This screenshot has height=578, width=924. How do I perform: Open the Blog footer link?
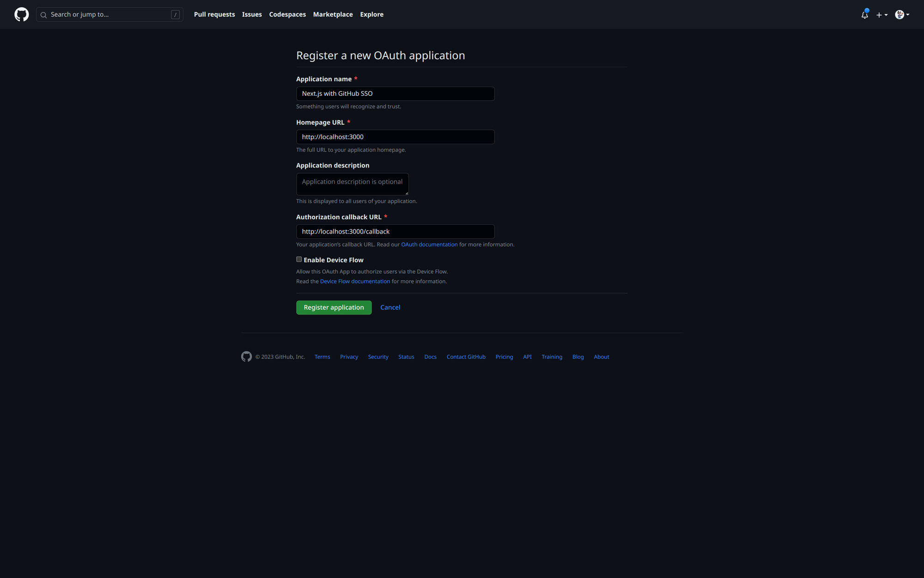coord(578,357)
